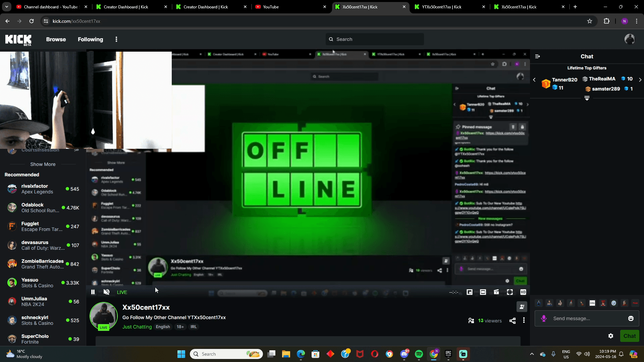Click the Send message chat field
This screenshot has height=362, width=644.
pos(587,318)
